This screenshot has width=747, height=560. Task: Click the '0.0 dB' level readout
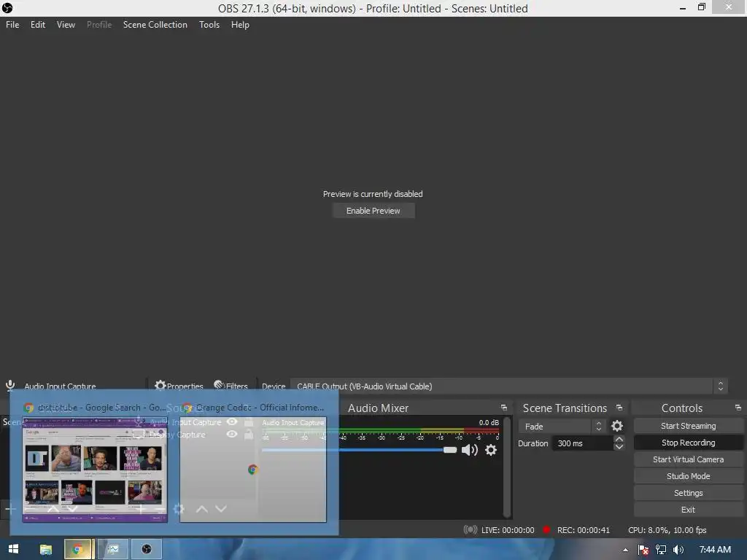tap(489, 422)
